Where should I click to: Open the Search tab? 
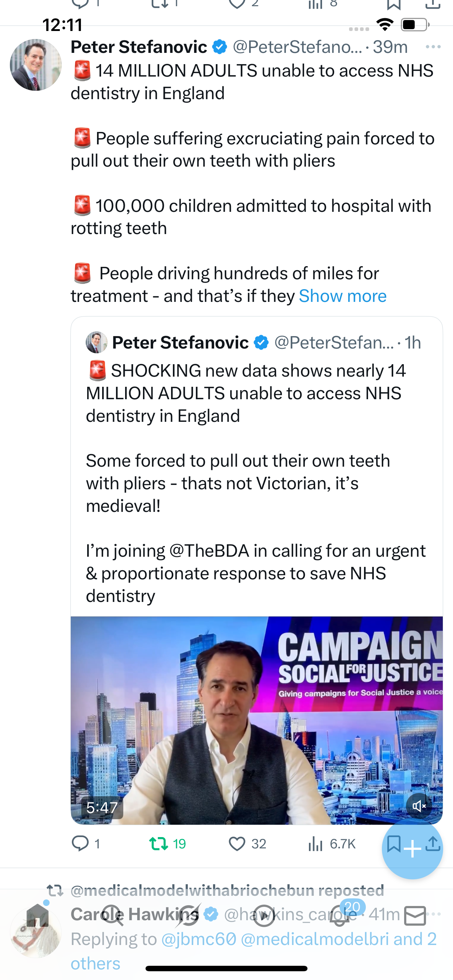click(x=113, y=915)
